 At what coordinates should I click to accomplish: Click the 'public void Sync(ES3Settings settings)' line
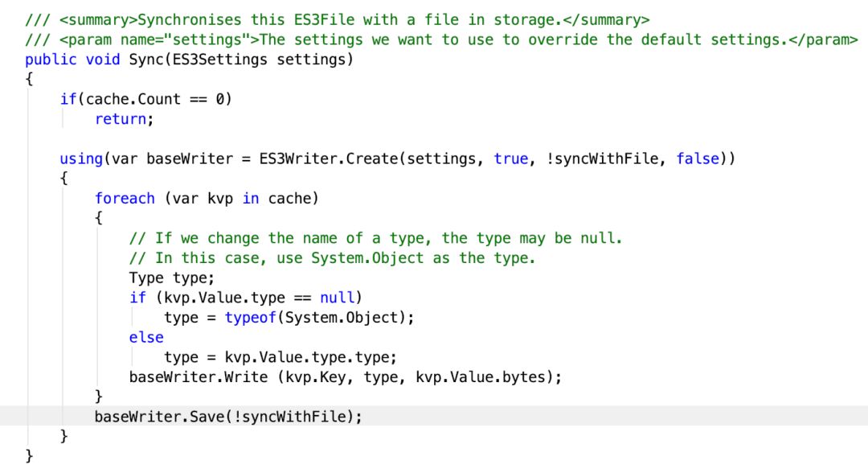click(189, 60)
